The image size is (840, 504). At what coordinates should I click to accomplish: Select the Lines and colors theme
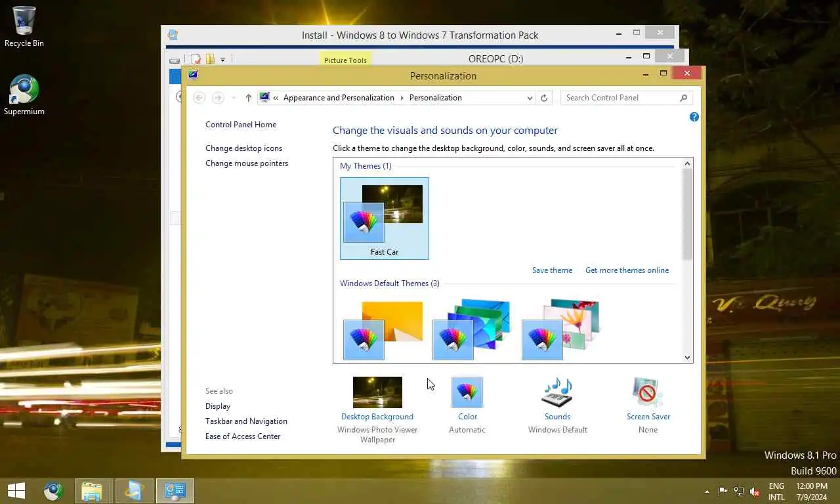pyautogui.click(x=472, y=330)
